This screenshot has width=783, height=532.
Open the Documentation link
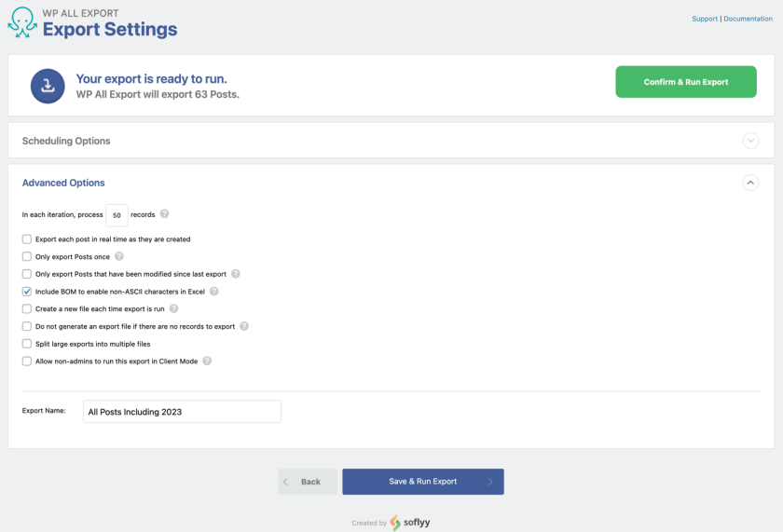pos(749,19)
